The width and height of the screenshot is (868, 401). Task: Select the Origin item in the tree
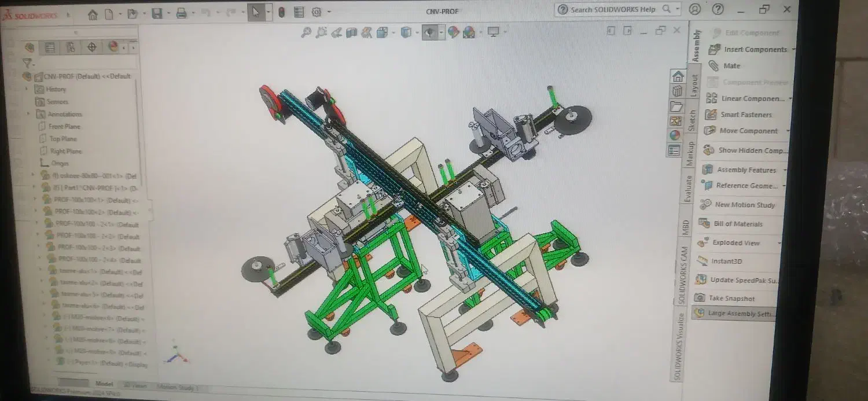point(60,164)
